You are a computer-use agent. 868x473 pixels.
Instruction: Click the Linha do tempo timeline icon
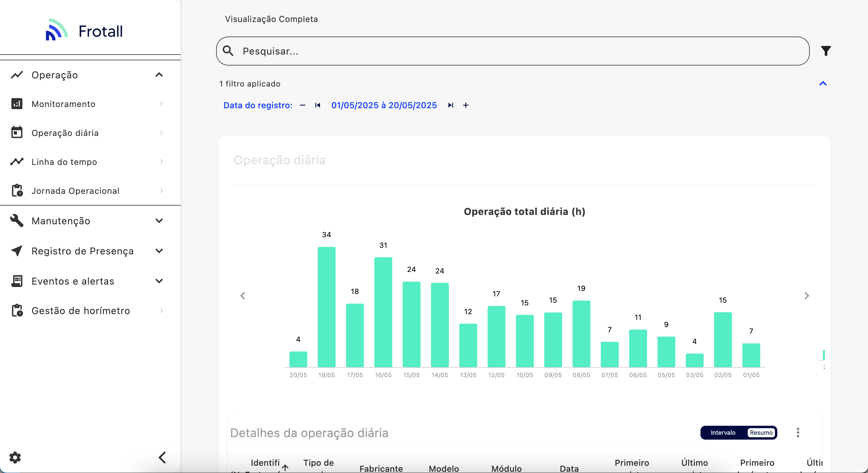(x=17, y=162)
